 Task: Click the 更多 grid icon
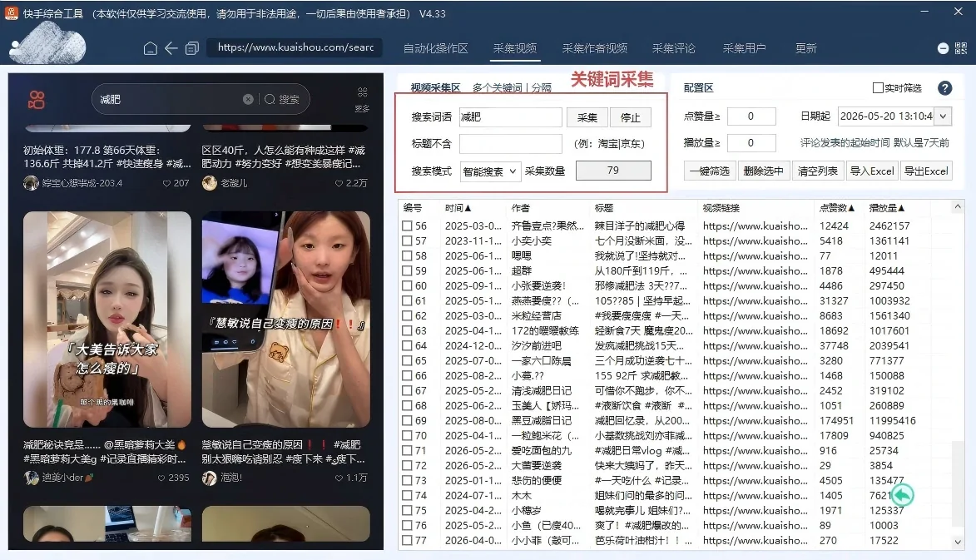[x=362, y=92]
